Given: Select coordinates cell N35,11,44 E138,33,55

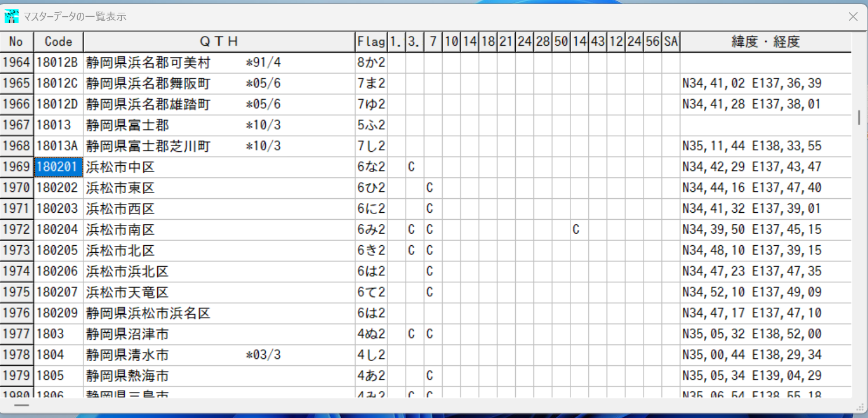Looking at the screenshot, I should click(752, 146).
